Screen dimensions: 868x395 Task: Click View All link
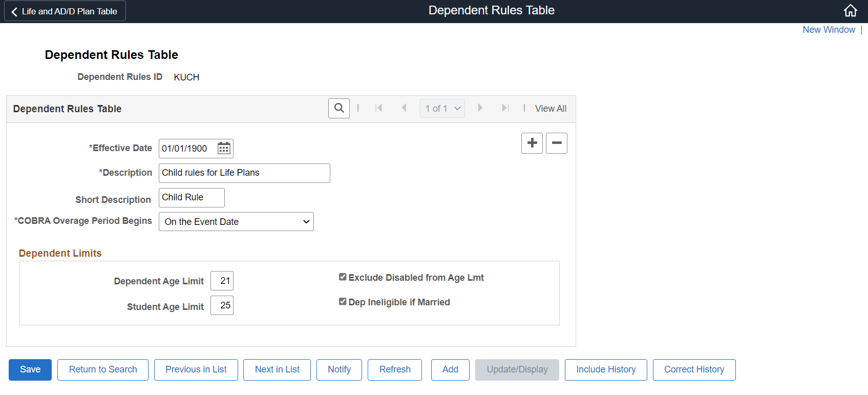551,109
